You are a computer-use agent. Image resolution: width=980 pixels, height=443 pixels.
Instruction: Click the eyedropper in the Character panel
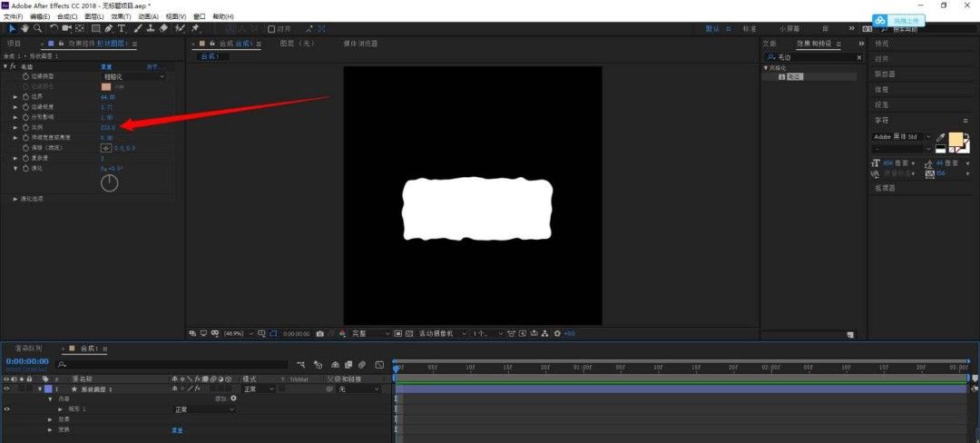pyautogui.click(x=940, y=137)
